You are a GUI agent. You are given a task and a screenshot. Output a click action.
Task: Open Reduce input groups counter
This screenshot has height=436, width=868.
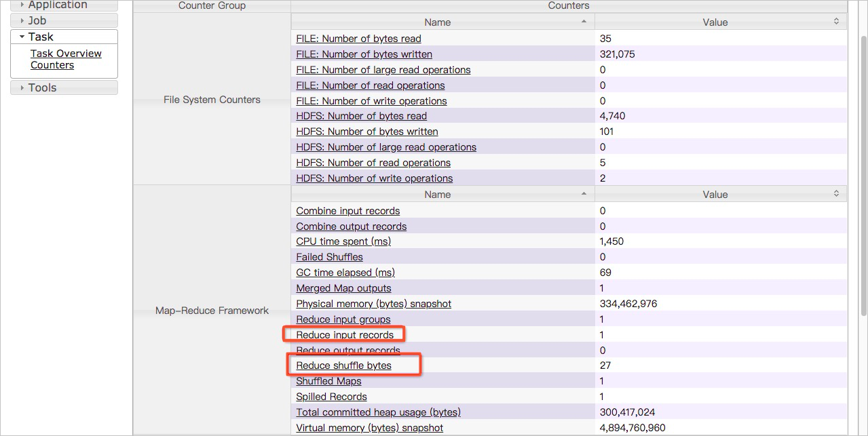(343, 319)
